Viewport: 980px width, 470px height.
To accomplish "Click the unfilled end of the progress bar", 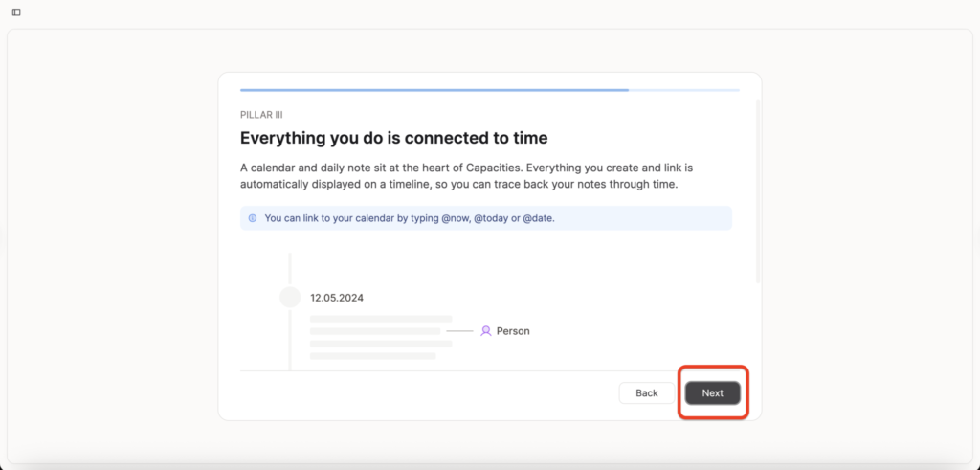I will 683,90.
